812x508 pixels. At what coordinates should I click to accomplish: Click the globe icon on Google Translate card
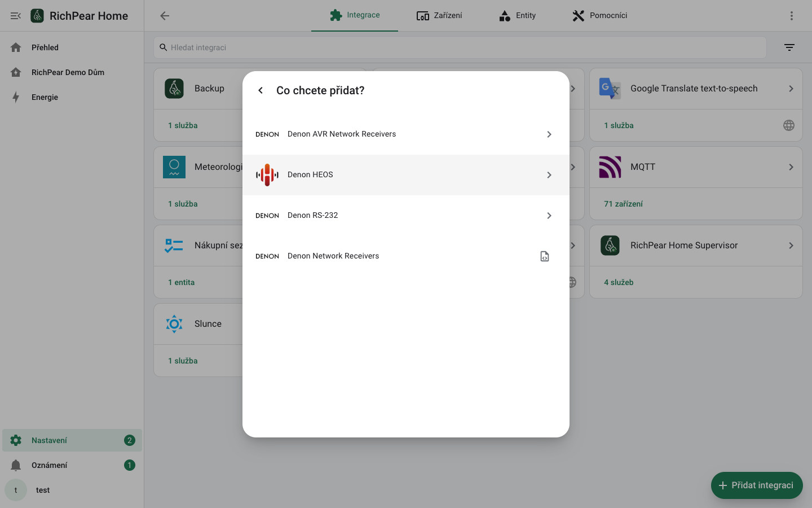[789, 125]
